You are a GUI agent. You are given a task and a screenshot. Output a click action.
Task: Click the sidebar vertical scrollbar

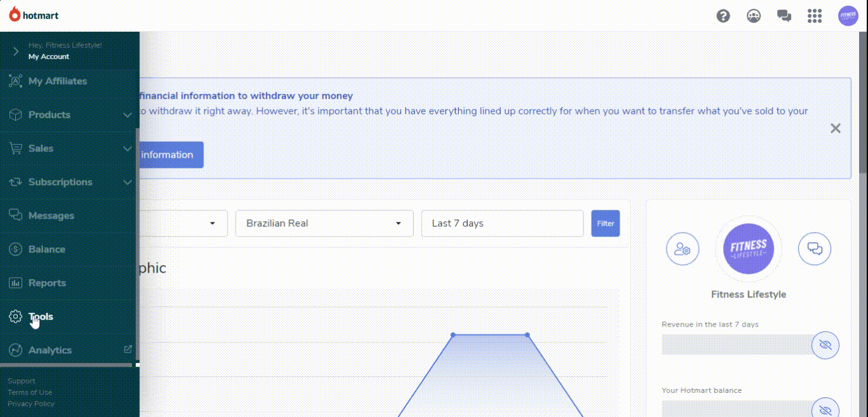point(137,245)
